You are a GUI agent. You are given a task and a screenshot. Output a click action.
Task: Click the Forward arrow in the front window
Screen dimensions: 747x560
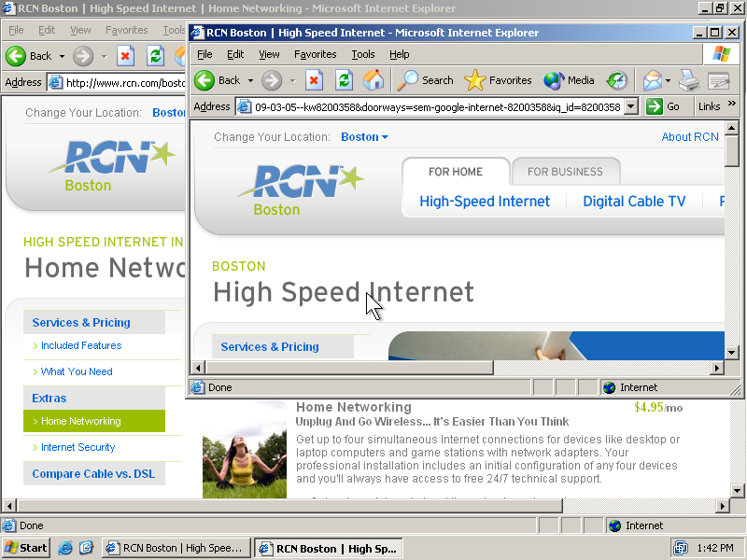point(272,80)
